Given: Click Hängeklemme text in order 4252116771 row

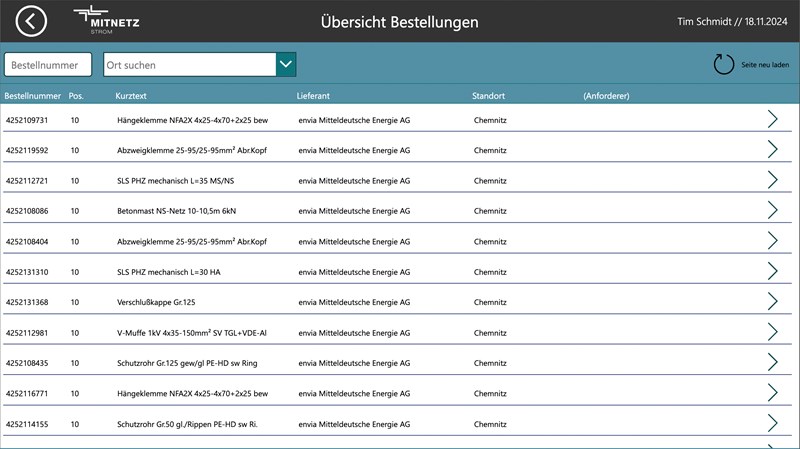Looking at the screenshot, I should tap(192, 393).
